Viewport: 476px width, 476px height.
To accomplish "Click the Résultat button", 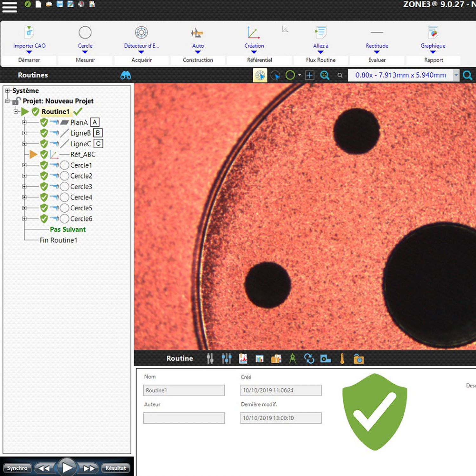I will (x=116, y=468).
